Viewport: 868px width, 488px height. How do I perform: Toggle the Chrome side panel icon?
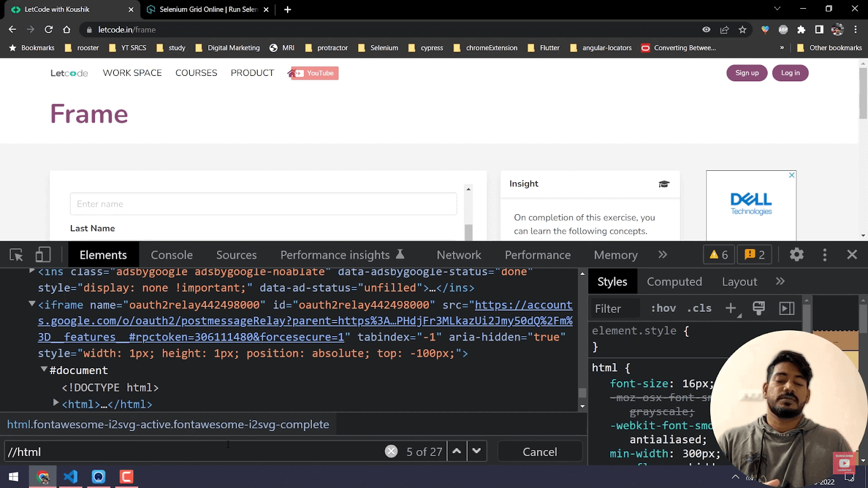(819, 29)
